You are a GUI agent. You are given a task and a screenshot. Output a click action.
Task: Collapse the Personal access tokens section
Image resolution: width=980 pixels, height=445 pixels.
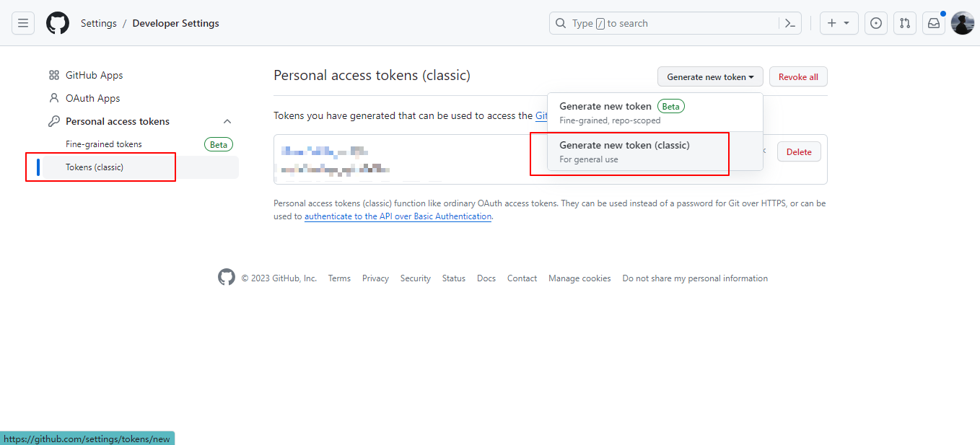[x=227, y=121]
